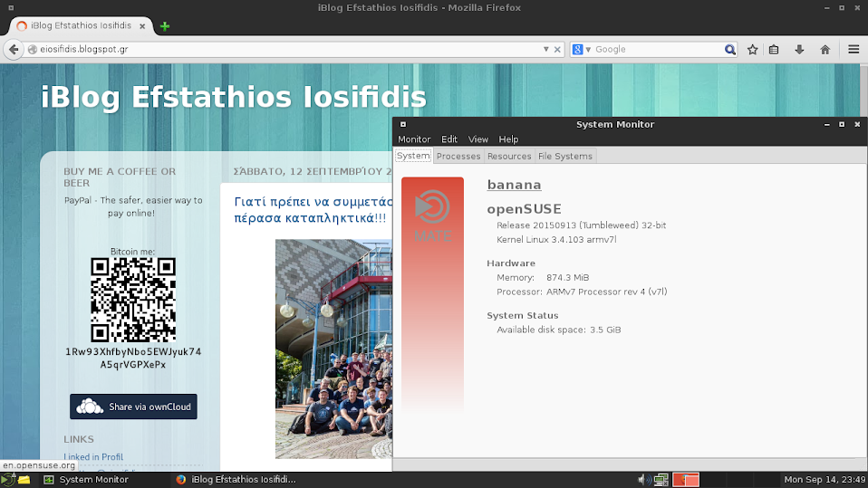Viewport: 868px width, 488px height.
Task: Open the Monitor menu in System Monitor
Action: coord(414,139)
